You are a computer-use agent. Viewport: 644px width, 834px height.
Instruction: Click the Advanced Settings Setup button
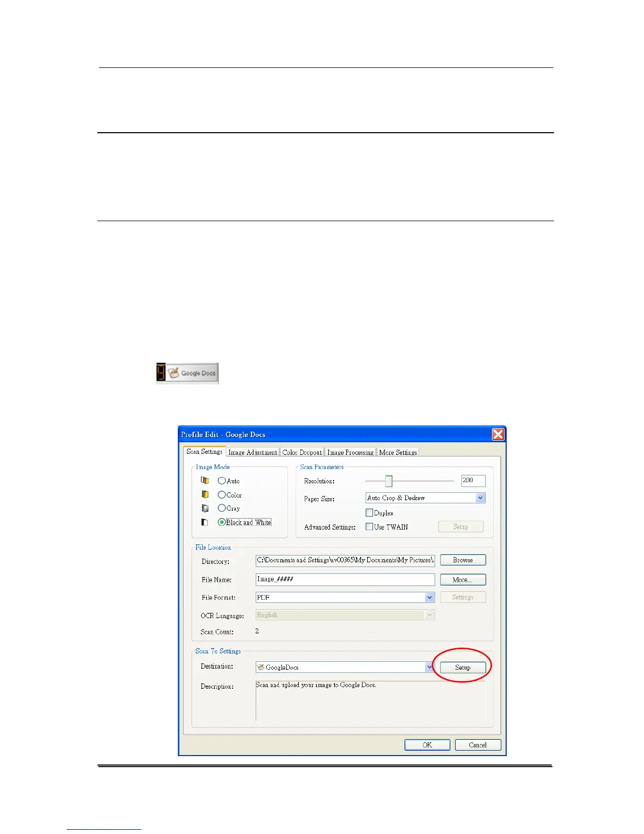pyautogui.click(x=461, y=527)
